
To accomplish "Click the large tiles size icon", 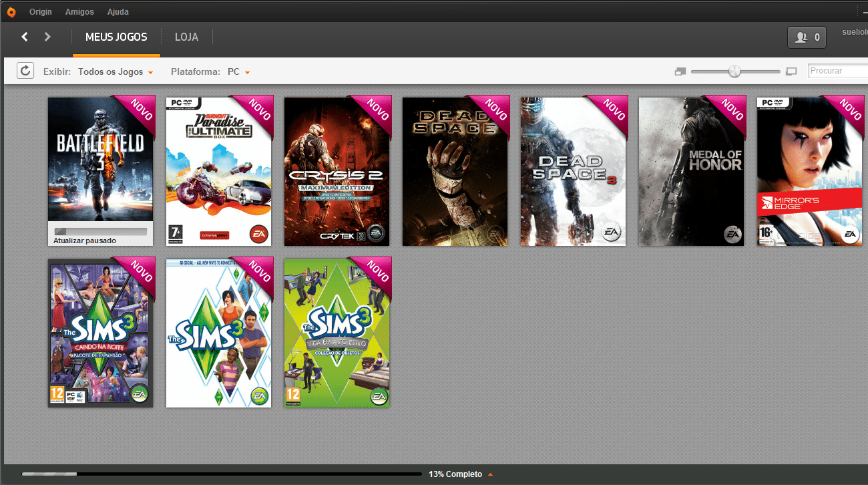I will [x=792, y=71].
